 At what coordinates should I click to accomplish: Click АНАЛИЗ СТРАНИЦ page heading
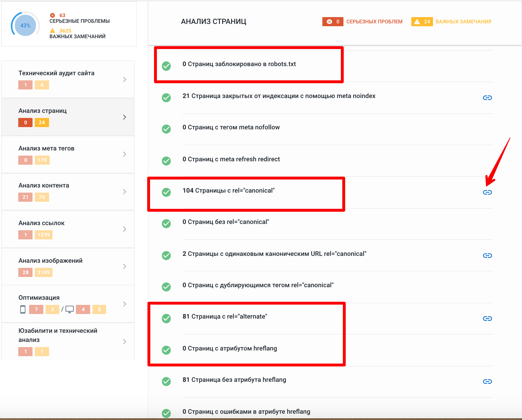point(214,22)
